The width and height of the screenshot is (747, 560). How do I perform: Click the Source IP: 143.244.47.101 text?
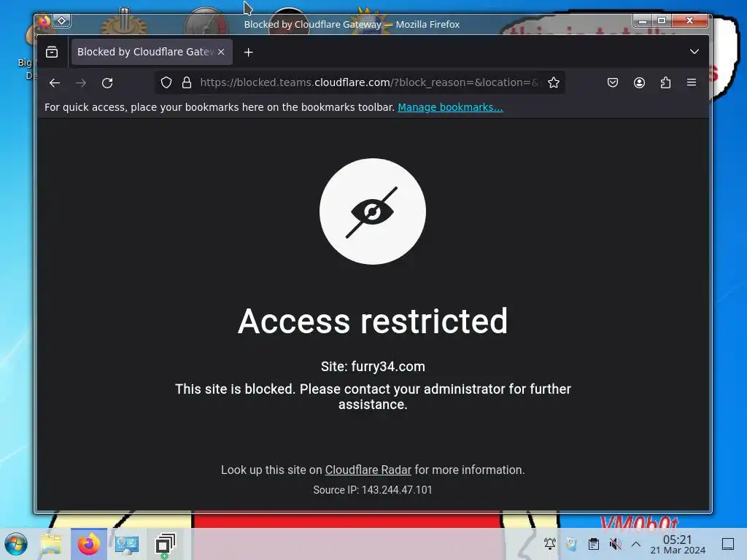click(373, 490)
